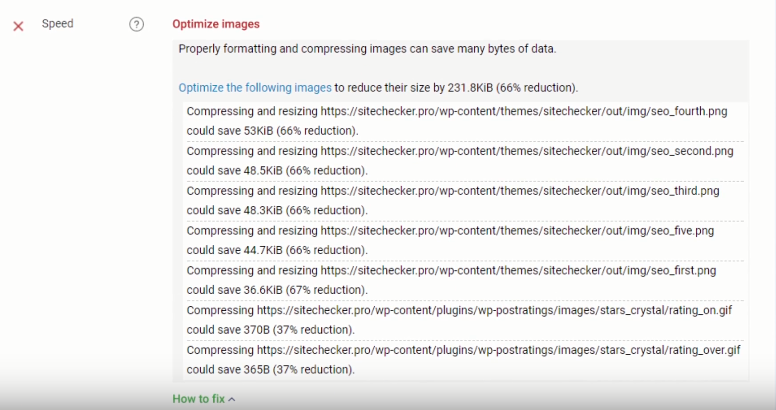
Task: Click the seo_first.png URL line
Action: click(451, 270)
